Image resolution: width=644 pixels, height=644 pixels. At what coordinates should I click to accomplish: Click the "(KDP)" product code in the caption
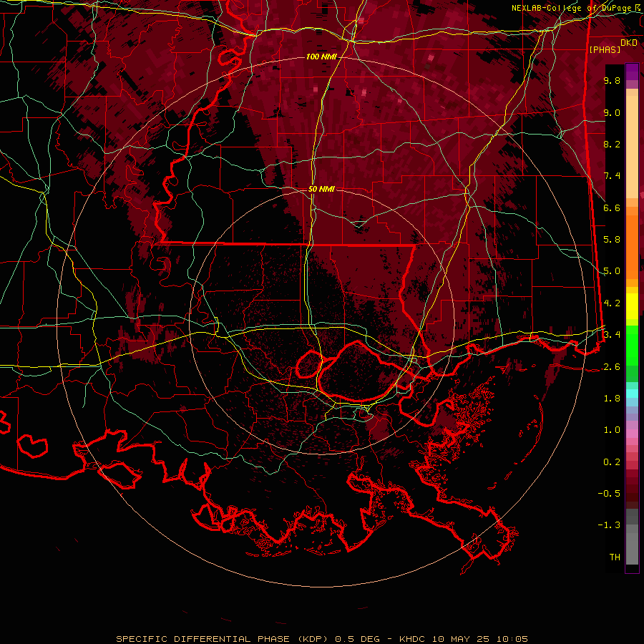[x=314, y=639]
